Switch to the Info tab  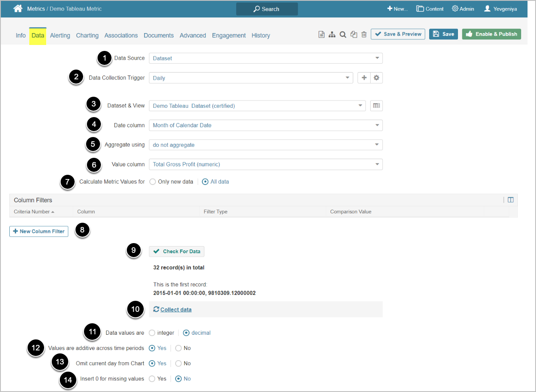pos(21,36)
